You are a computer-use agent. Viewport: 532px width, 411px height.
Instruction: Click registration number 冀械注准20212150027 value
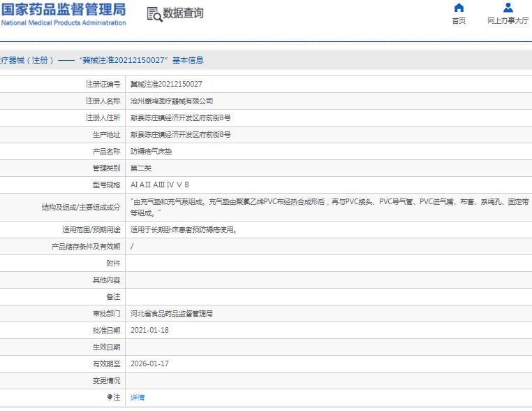click(166, 84)
